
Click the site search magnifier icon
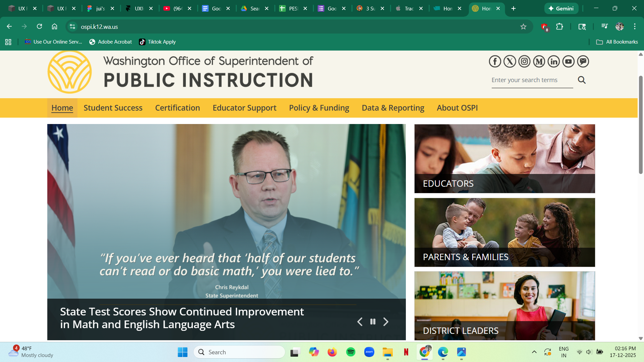coord(582,80)
